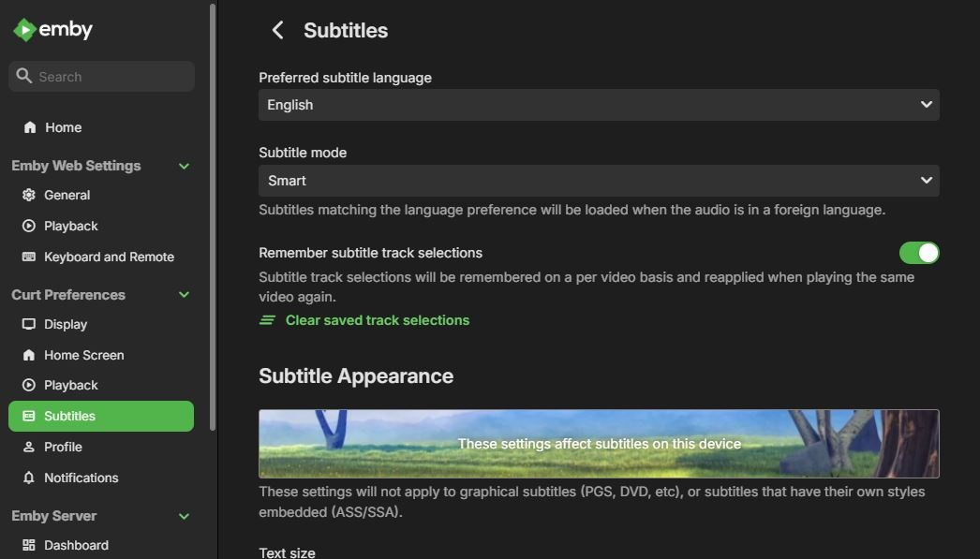Click the Home Screen house icon
The image size is (980, 559).
coord(29,355)
